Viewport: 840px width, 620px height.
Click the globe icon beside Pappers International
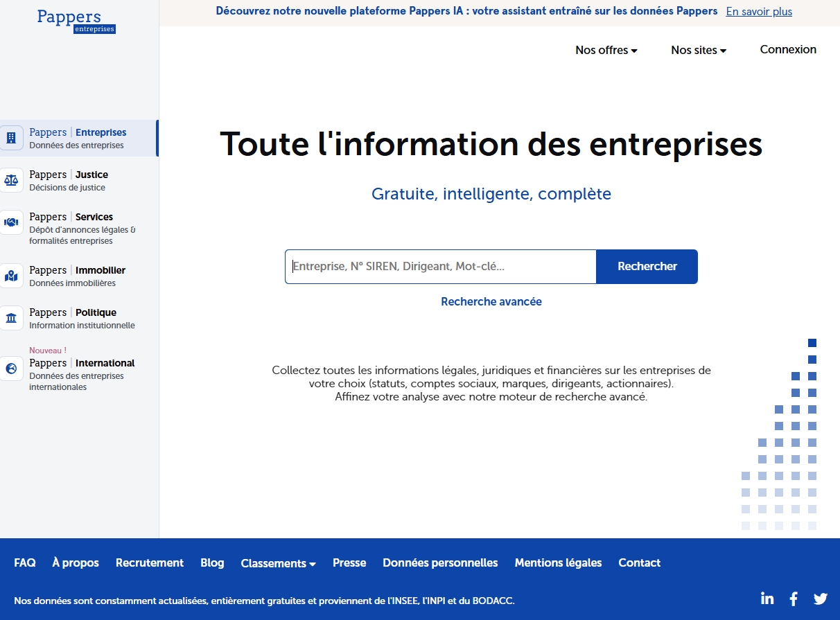[11, 369]
